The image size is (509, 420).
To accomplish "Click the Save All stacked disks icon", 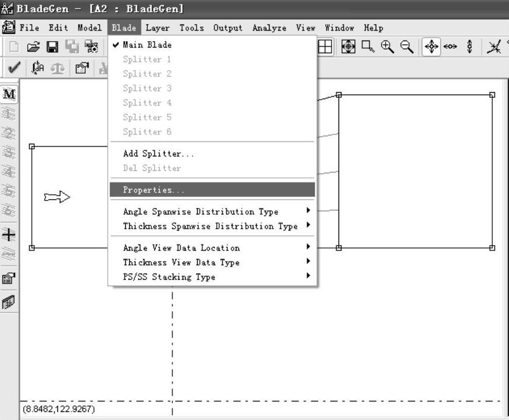I will (x=72, y=47).
